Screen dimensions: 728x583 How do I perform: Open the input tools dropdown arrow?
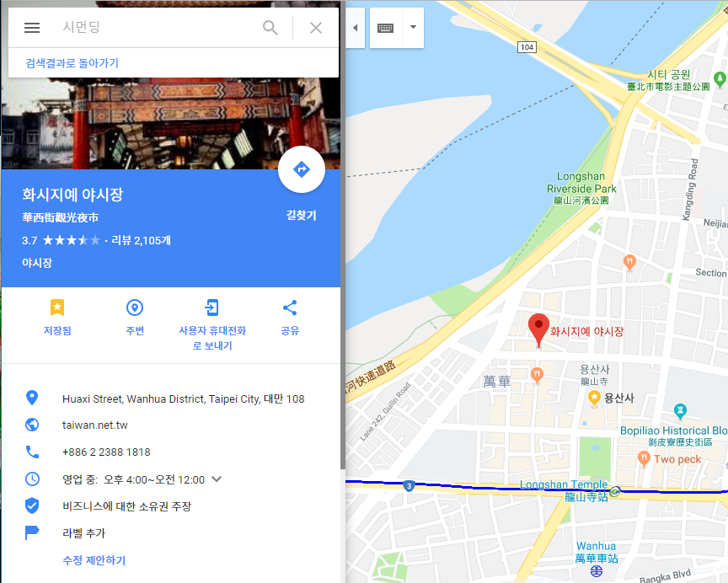tap(413, 28)
